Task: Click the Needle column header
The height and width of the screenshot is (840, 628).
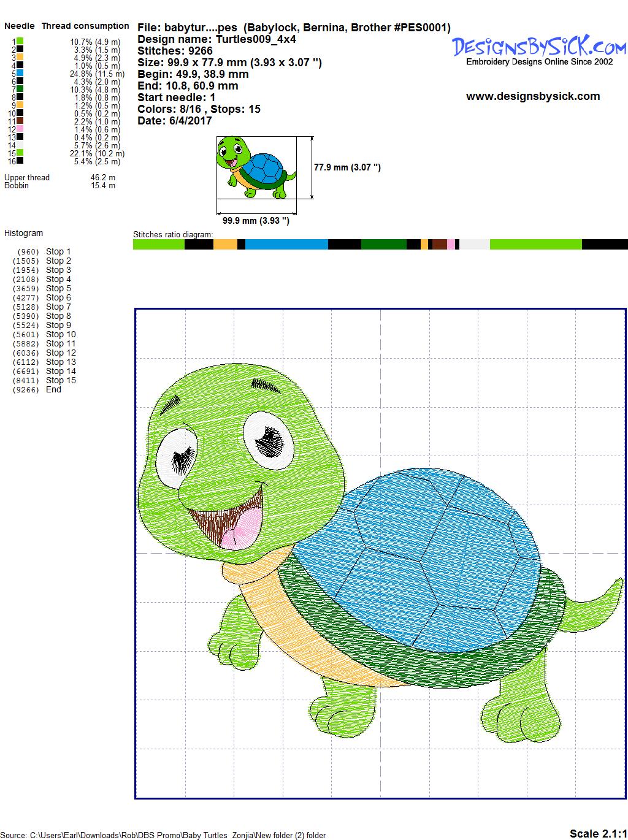Action: [x=20, y=26]
